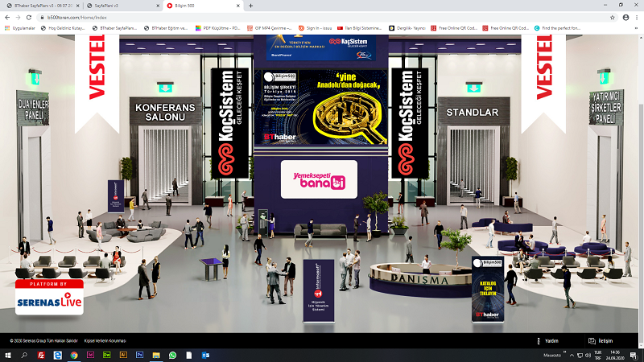Open the PDF Küçültme bookmark

point(217,28)
